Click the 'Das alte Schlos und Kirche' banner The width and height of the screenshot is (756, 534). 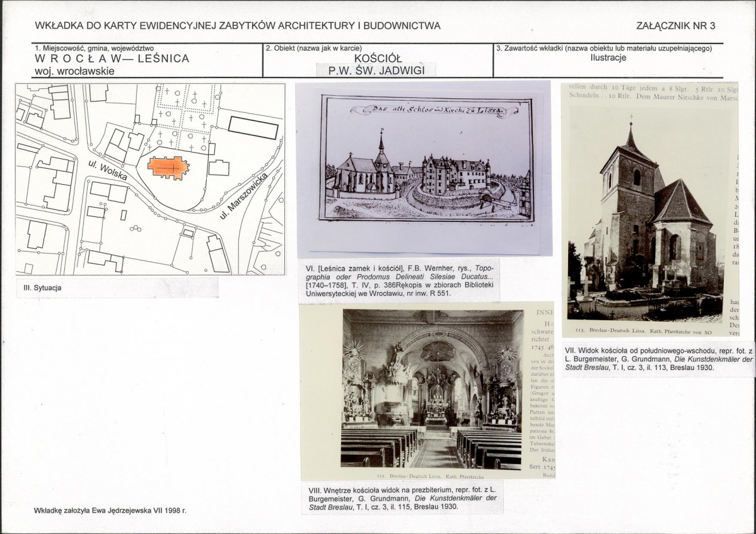click(433, 110)
